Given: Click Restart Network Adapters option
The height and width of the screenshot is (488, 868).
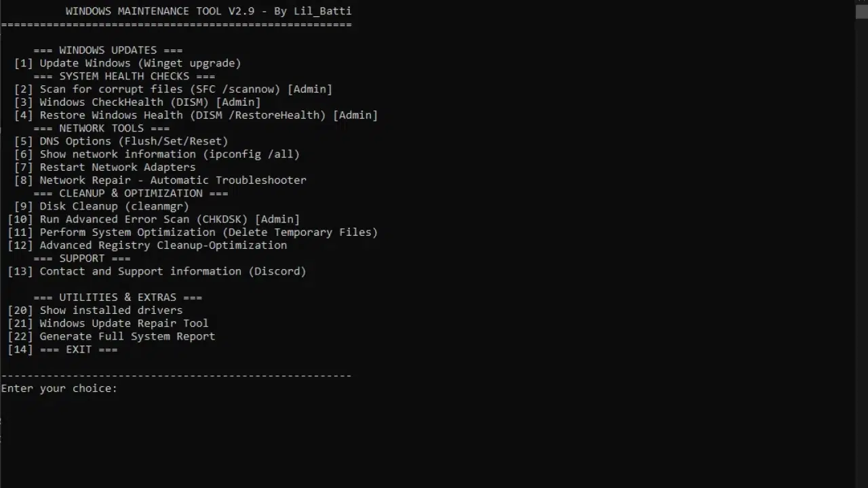Looking at the screenshot, I should pos(105,167).
